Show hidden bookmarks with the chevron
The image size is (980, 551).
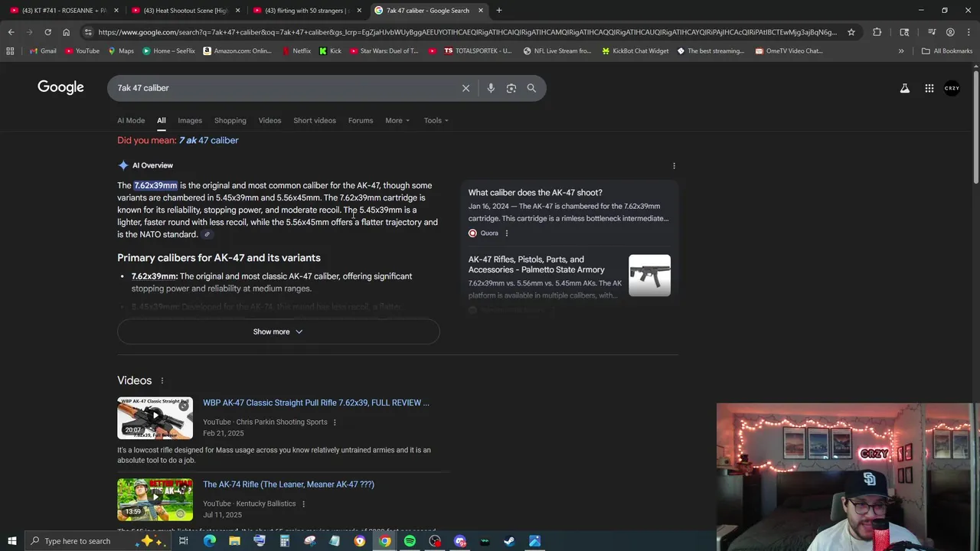coord(901,51)
